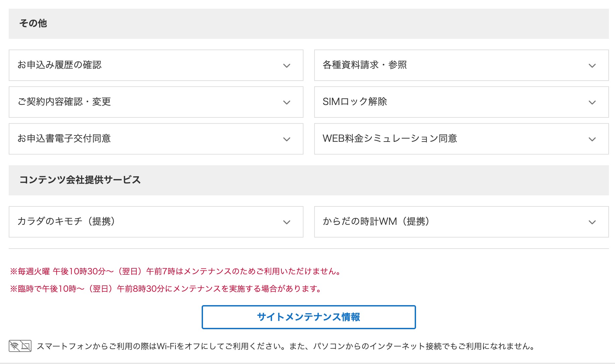Click the その他 section header

click(33, 23)
